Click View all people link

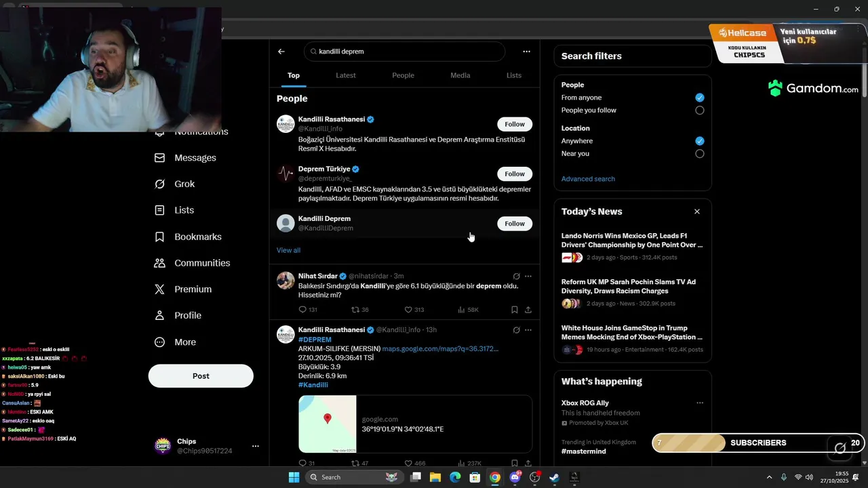288,250
